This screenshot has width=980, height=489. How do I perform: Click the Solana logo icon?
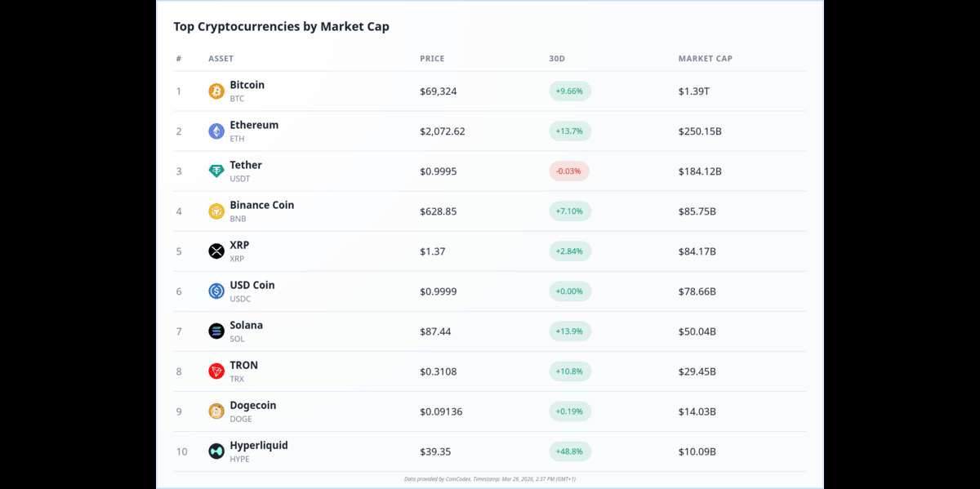click(216, 331)
